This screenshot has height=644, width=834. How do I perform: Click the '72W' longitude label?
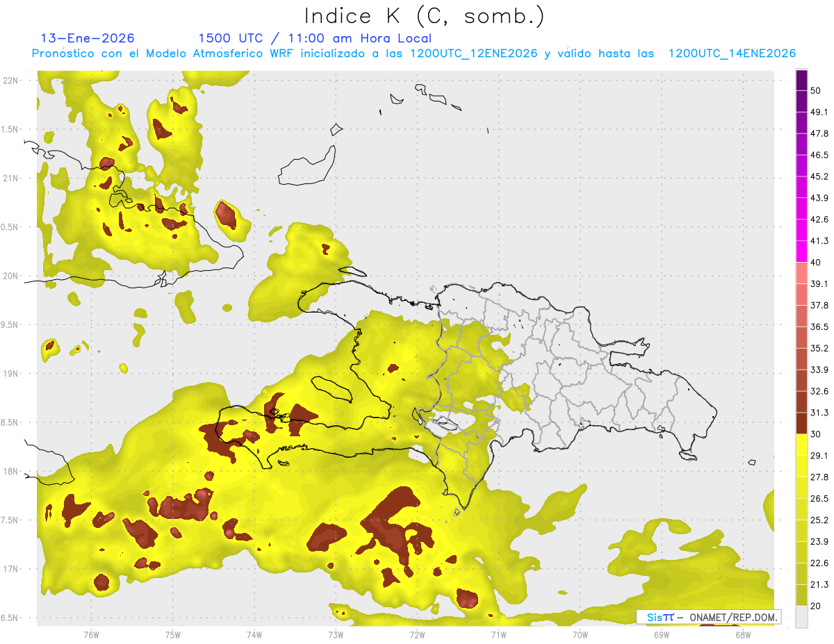417,635
